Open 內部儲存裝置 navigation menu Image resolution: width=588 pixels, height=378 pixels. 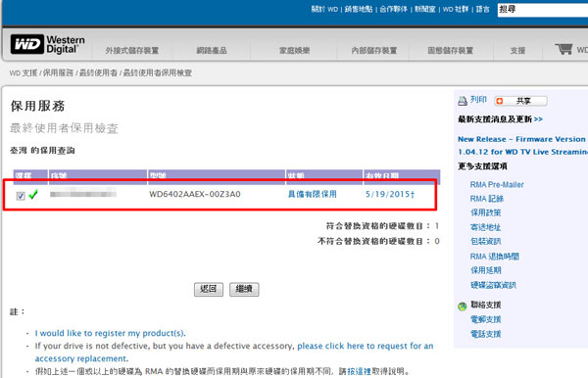374,50
